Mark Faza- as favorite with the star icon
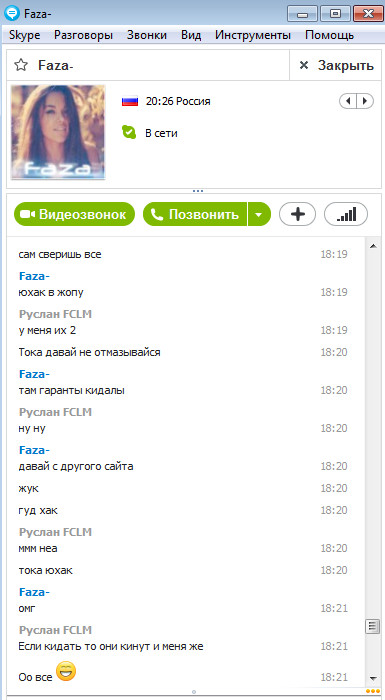The width and height of the screenshot is (385, 700). tap(21, 65)
